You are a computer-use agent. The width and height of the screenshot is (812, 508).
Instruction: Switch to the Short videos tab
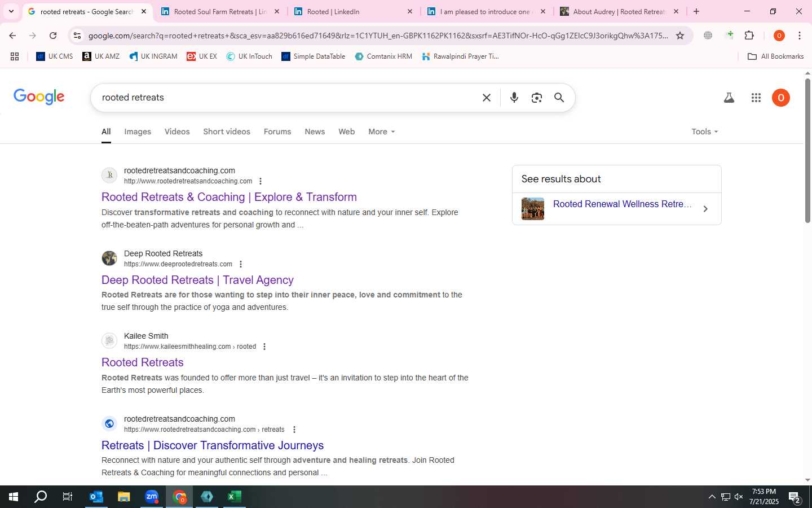(x=227, y=132)
